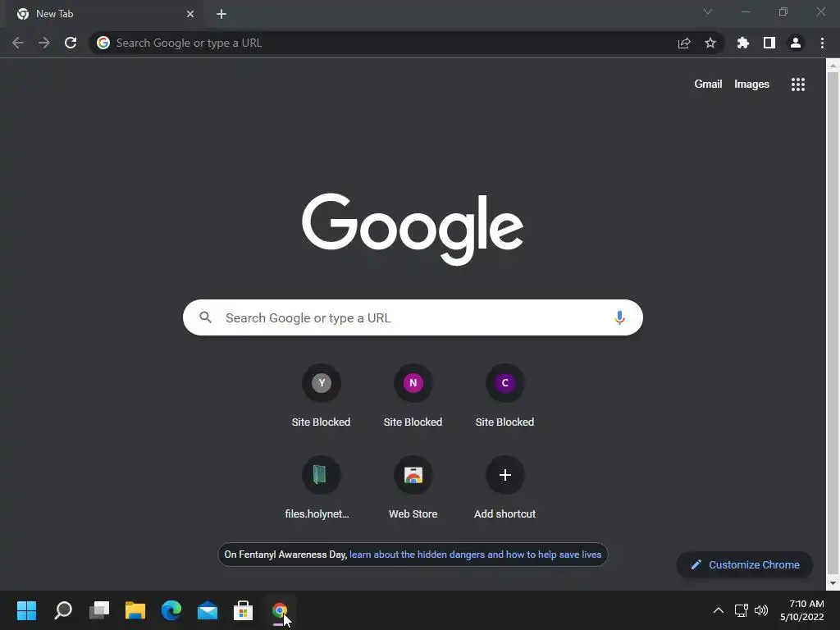The height and width of the screenshot is (630, 840).
Task: Open the C Site Blocked shortcut
Action: 504,396
